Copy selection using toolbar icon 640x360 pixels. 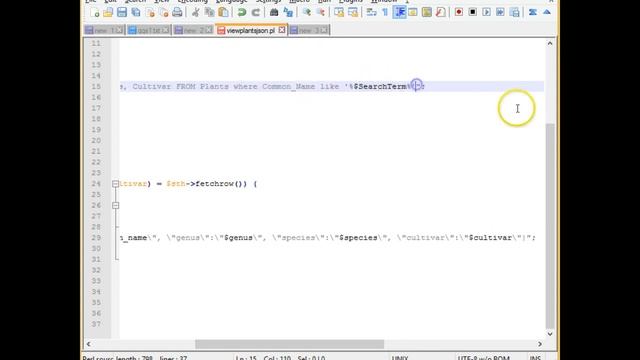209,12
